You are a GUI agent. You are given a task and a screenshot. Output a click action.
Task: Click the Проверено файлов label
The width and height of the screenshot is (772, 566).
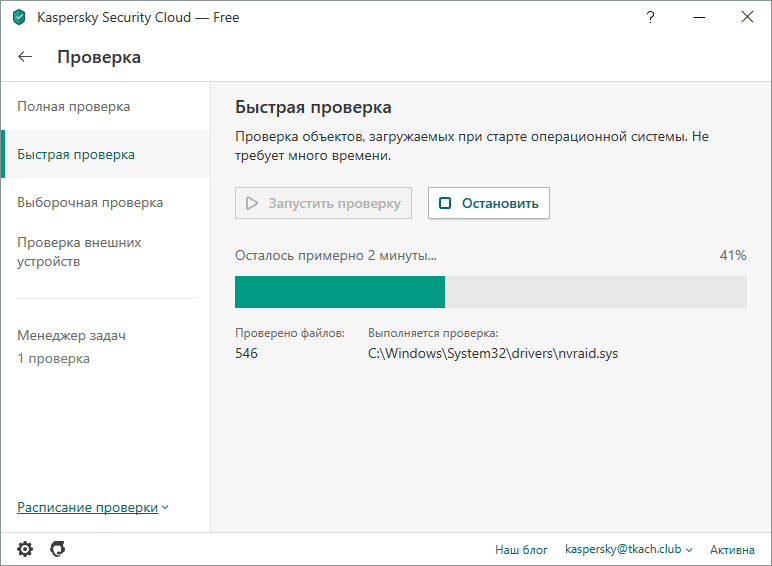point(290,333)
